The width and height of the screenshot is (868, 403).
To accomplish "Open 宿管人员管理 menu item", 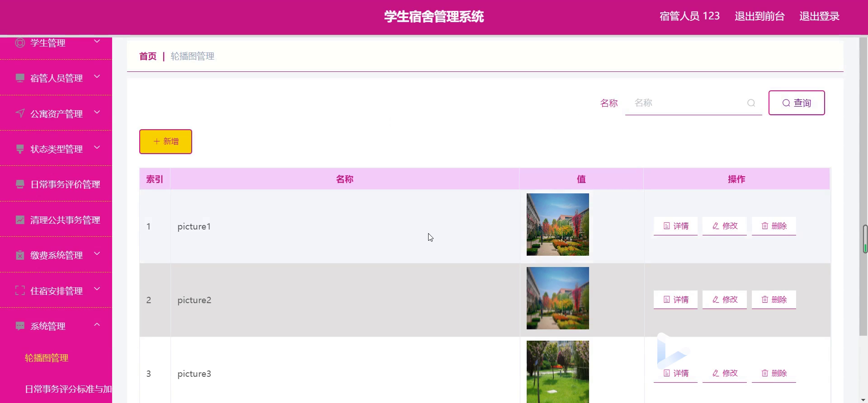I will [56, 78].
